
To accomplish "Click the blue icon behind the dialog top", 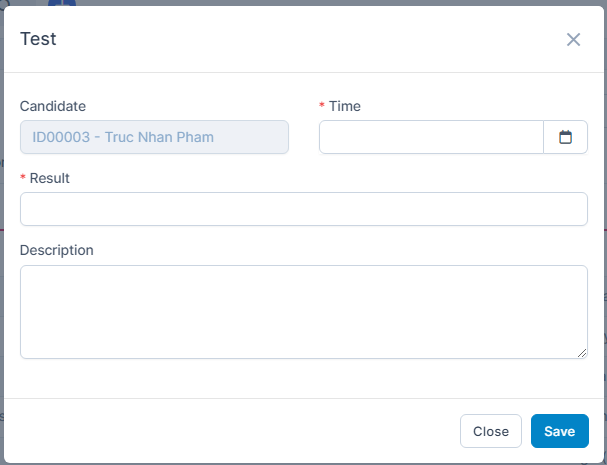I will [x=62, y=3].
